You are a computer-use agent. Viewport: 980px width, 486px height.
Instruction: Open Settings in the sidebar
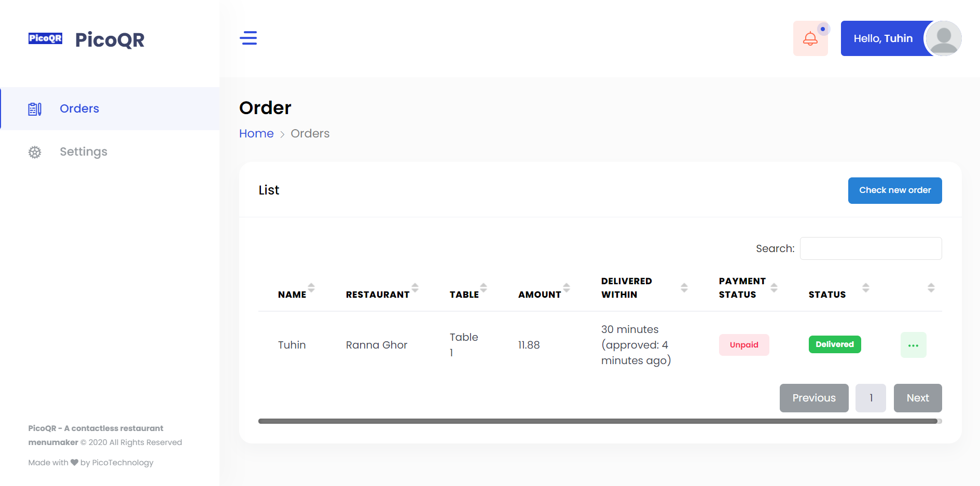84,152
